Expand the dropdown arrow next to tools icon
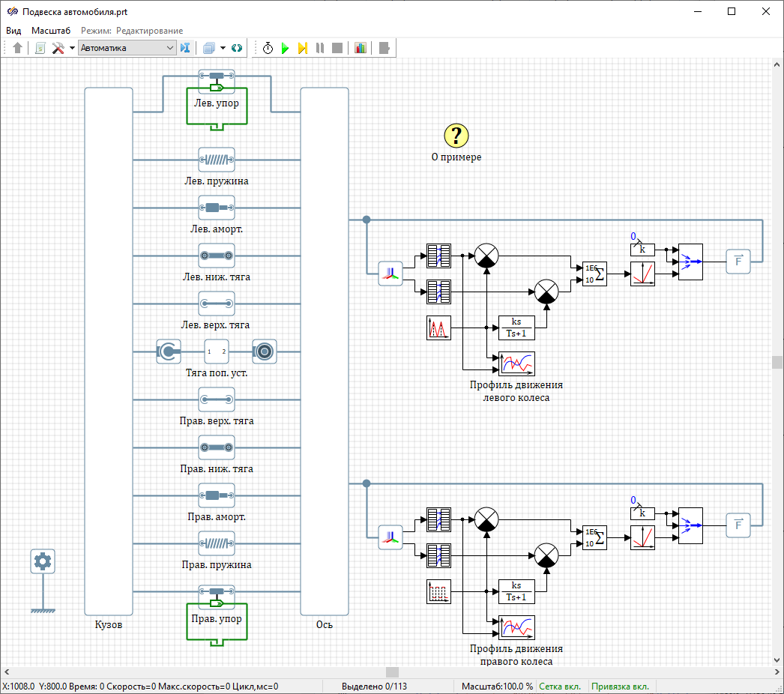 (72, 48)
